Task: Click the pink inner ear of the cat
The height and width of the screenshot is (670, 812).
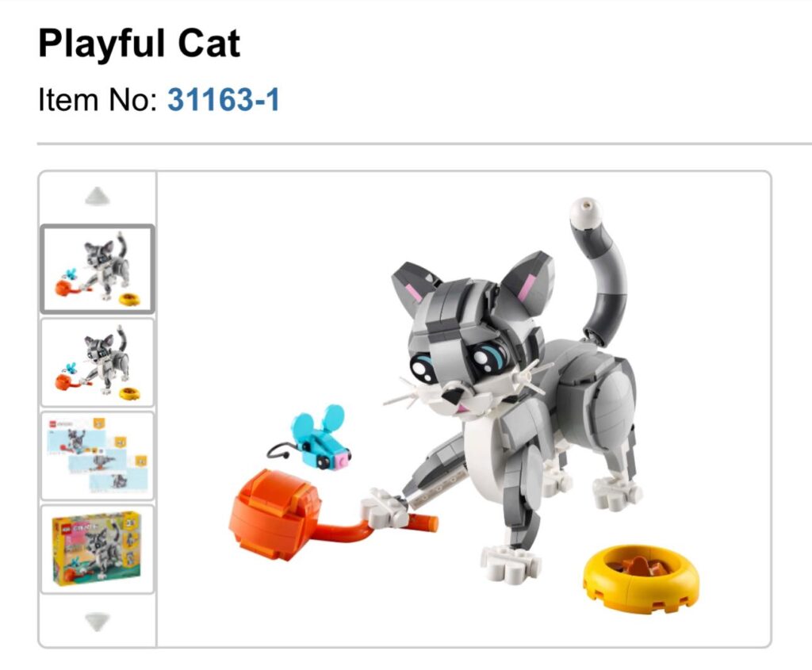Action: 527,286
